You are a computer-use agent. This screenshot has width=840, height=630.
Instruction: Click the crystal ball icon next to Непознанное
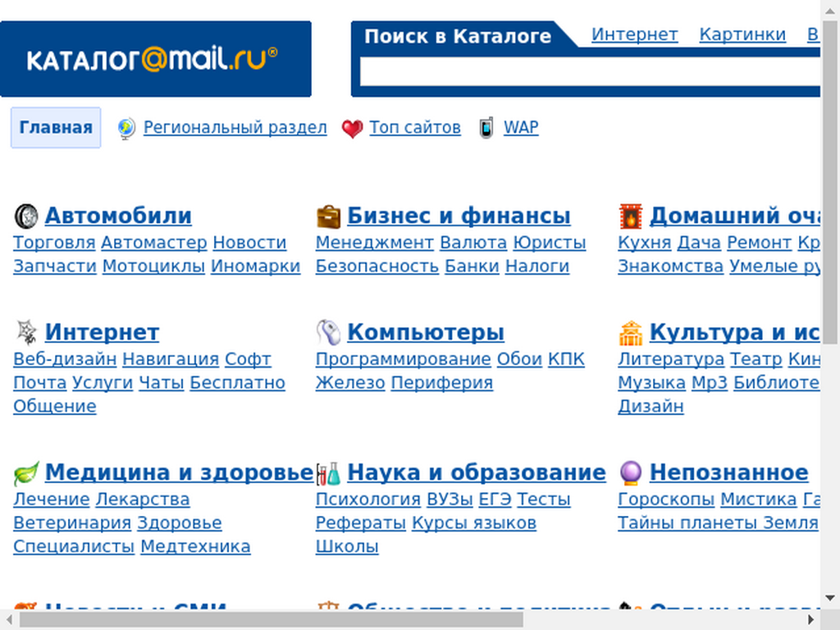pos(631,473)
